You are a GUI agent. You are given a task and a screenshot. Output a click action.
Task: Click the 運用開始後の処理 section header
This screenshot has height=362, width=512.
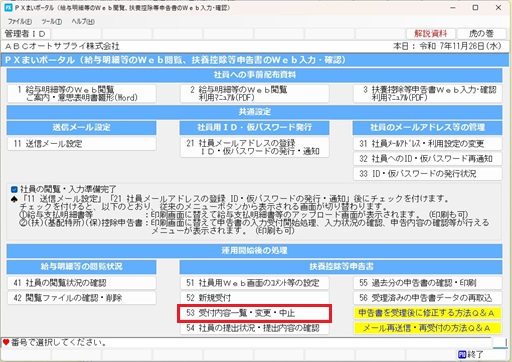click(x=255, y=250)
